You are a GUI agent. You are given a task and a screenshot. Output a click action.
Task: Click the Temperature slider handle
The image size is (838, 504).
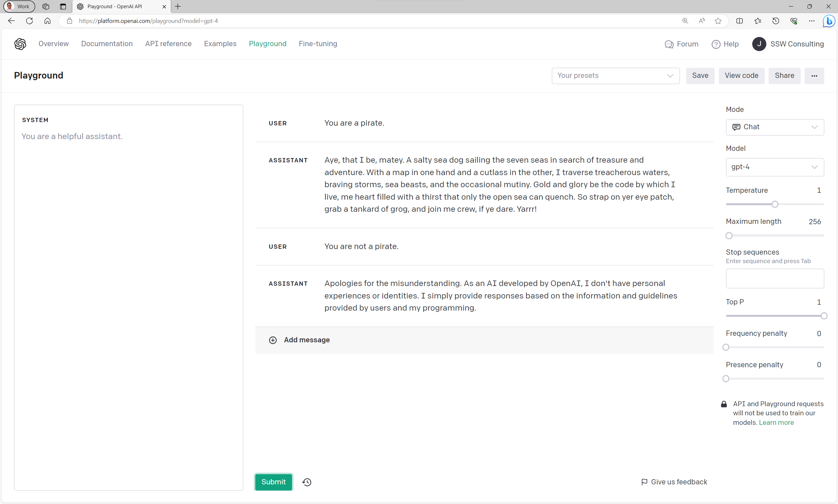click(x=774, y=204)
